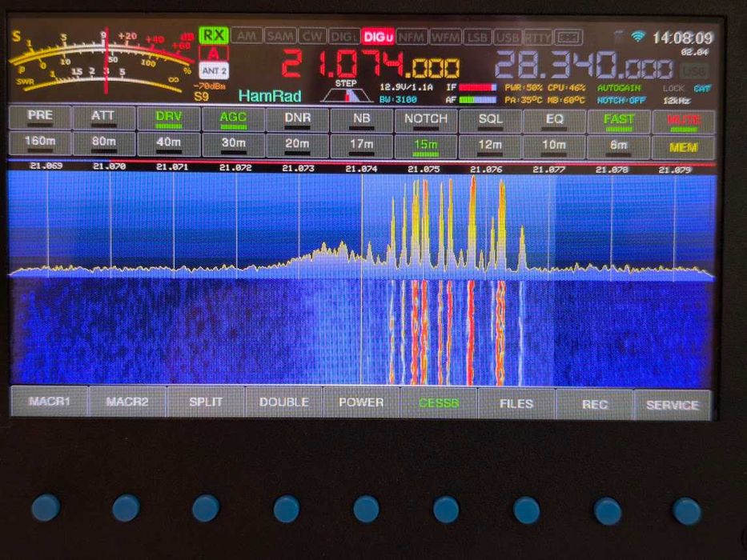Switch to CW mode
The height and width of the screenshot is (560, 747).
click(312, 37)
